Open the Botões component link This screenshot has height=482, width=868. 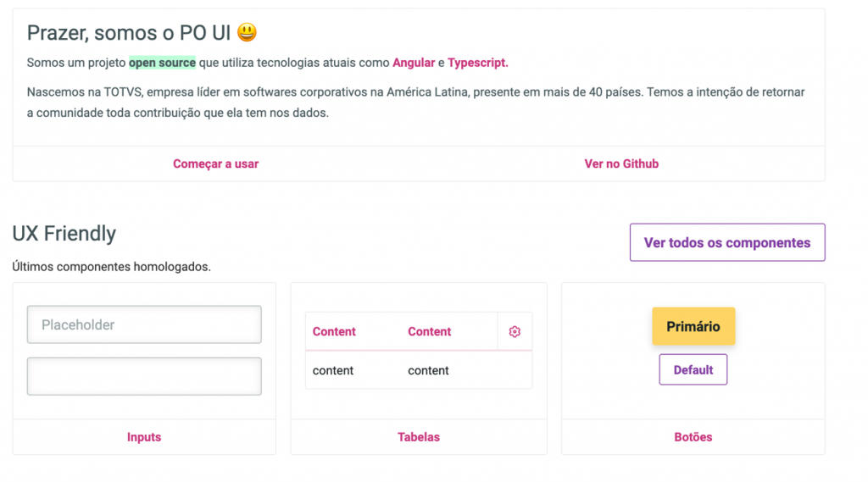693,437
